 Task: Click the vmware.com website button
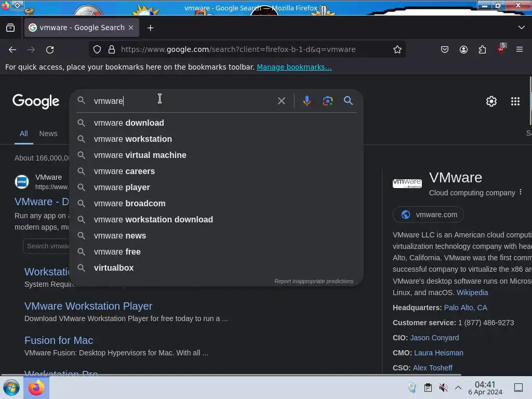(x=428, y=215)
